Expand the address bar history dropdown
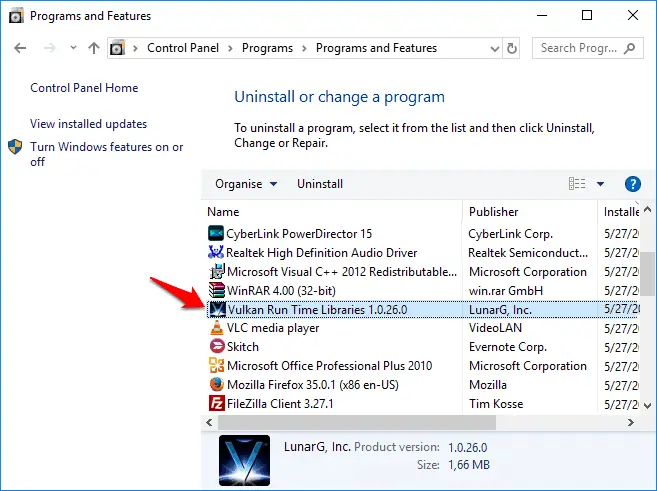Image resolution: width=657 pixels, height=491 pixels. 495,49
